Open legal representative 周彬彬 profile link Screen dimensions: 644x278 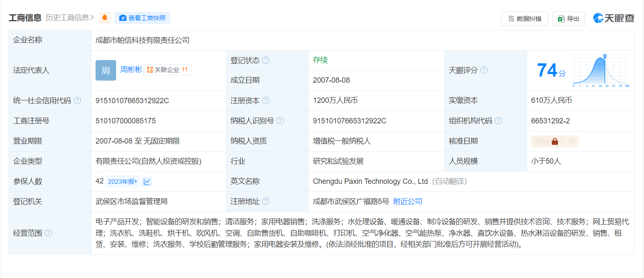click(x=131, y=69)
